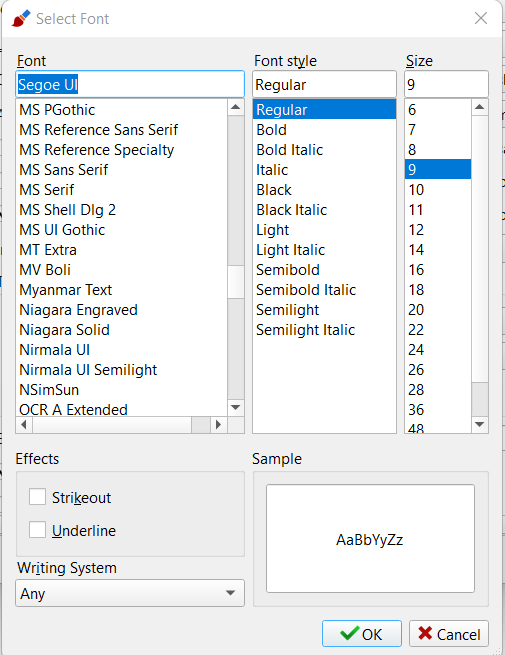Select Bold Italic font style
The width and height of the screenshot is (505, 655).
(325, 150)
